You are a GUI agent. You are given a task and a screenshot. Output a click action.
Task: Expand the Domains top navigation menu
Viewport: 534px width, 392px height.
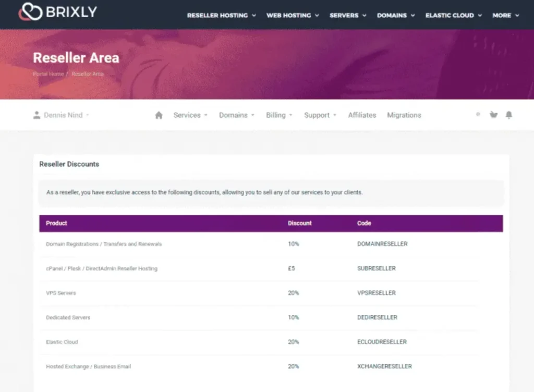396,15
